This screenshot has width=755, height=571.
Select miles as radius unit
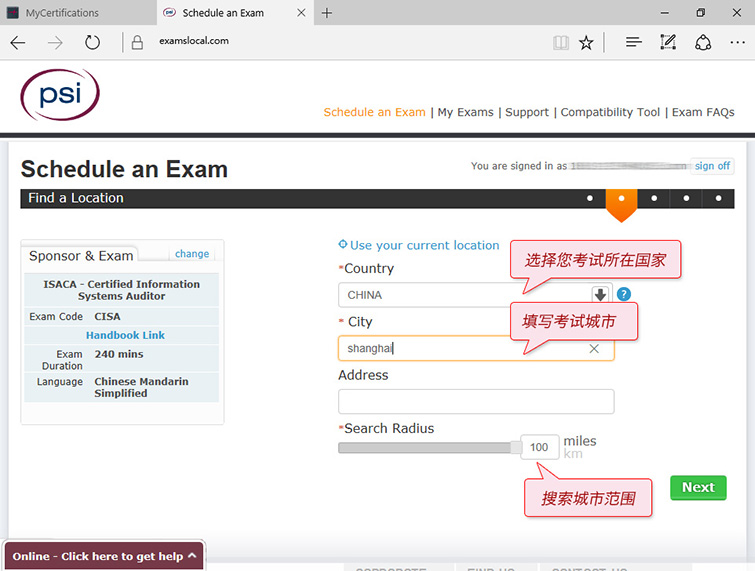580,441
